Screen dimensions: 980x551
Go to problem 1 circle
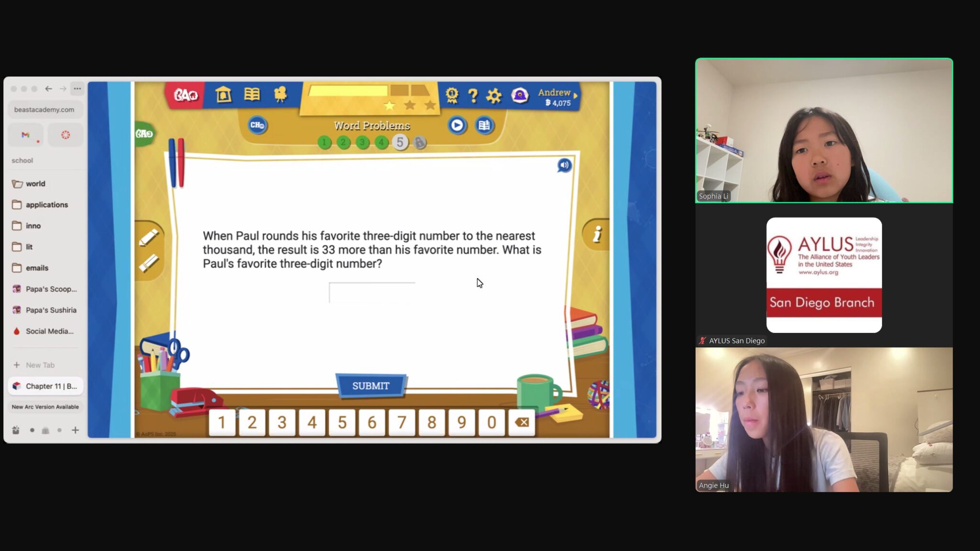[324, 143]
